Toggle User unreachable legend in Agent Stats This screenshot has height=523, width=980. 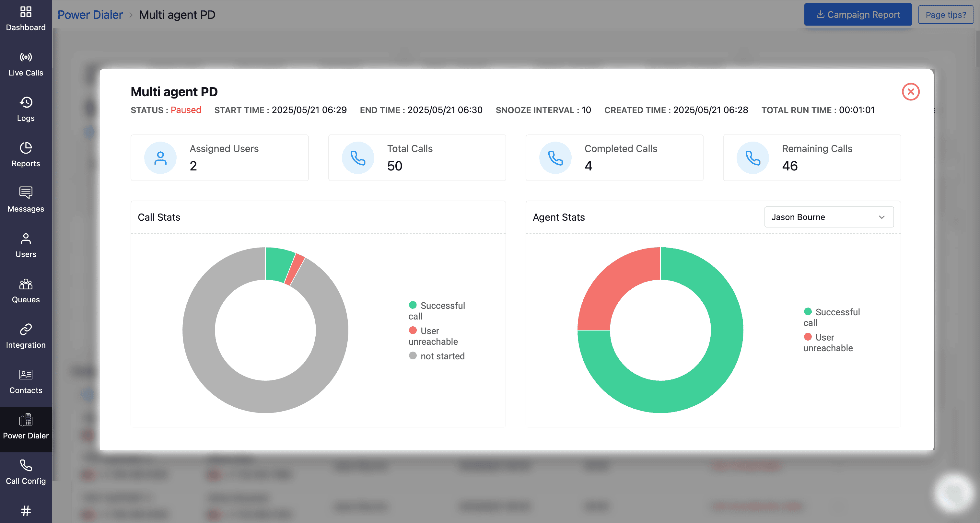tap(824, 338)
